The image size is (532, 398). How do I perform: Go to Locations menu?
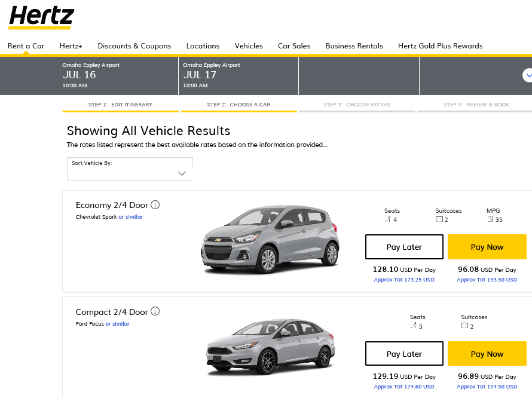(x=203, y=46)
